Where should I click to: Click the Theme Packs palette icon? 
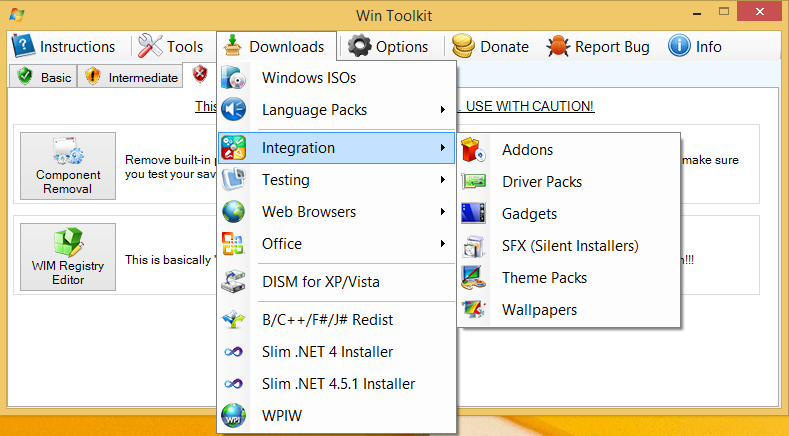pyautogui.click(x=474, y=277)
